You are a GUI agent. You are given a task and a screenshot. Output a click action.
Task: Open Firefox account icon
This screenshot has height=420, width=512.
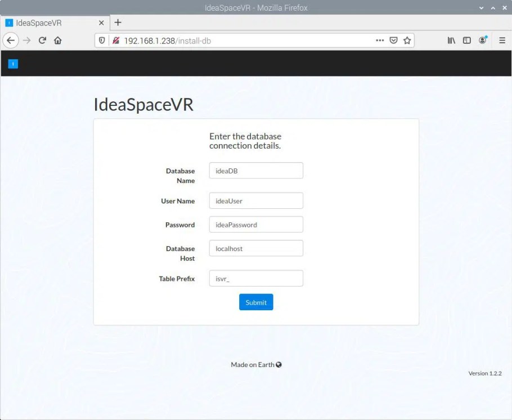point(483,40)
